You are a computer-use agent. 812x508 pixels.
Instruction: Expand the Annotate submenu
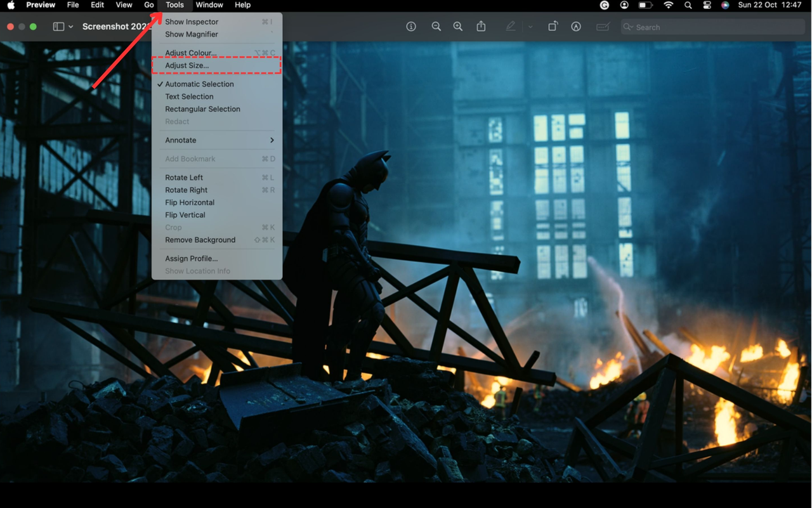click(180, 140)
